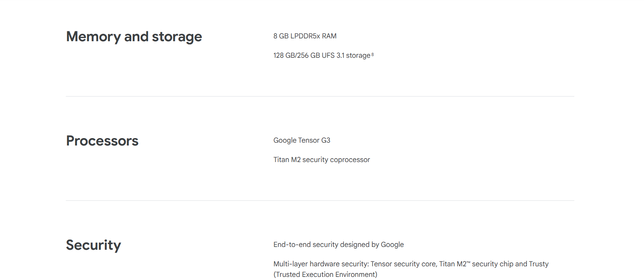Viewport: 644px width, 279px height.
Task: Click Titan M2 security coprocessor line
Action: click(x=322, y=160)
